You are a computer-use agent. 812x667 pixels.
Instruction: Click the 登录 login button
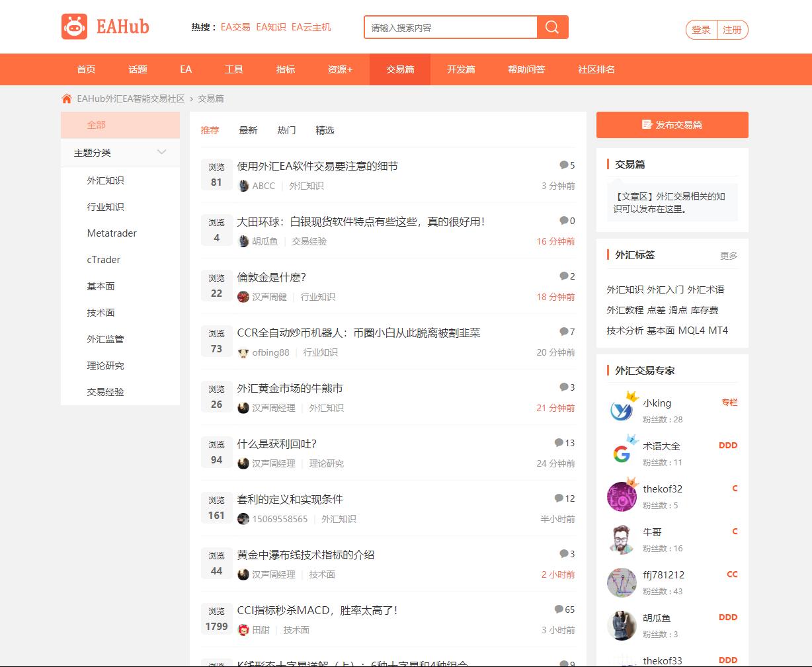(701, 30)
